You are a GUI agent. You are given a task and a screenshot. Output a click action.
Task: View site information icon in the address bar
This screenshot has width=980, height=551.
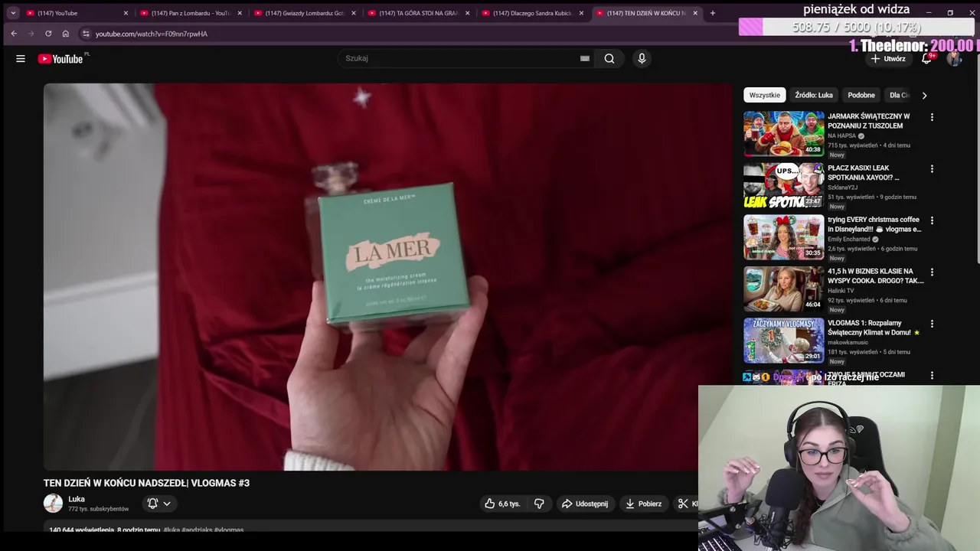[x=86, y=34]
